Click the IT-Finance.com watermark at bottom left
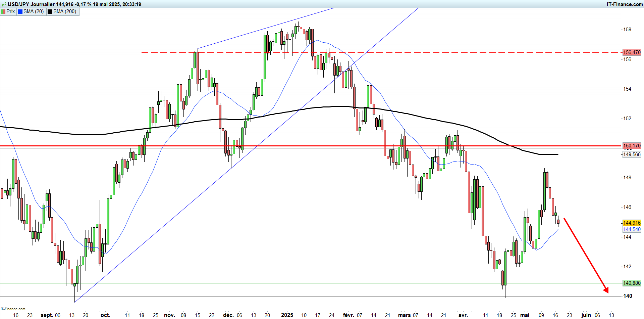Viewport: 644px width, 319px height. (13, 309)
